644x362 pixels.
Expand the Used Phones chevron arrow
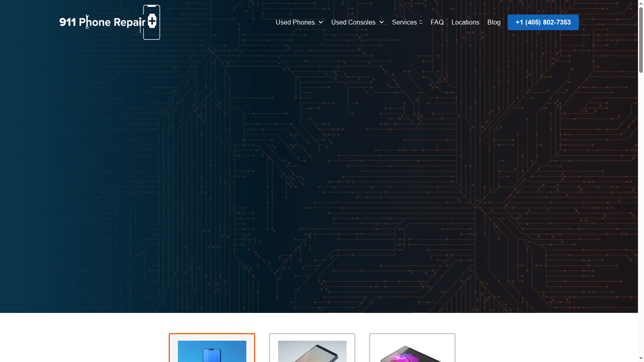click(x=321, y=23)
